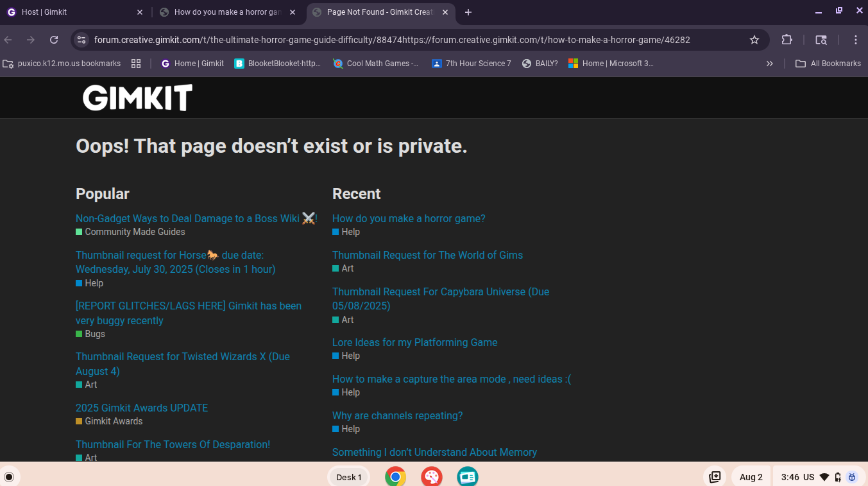Open All Bookmarks folder
The image size is (868, 486).
[x=828, y=64]
